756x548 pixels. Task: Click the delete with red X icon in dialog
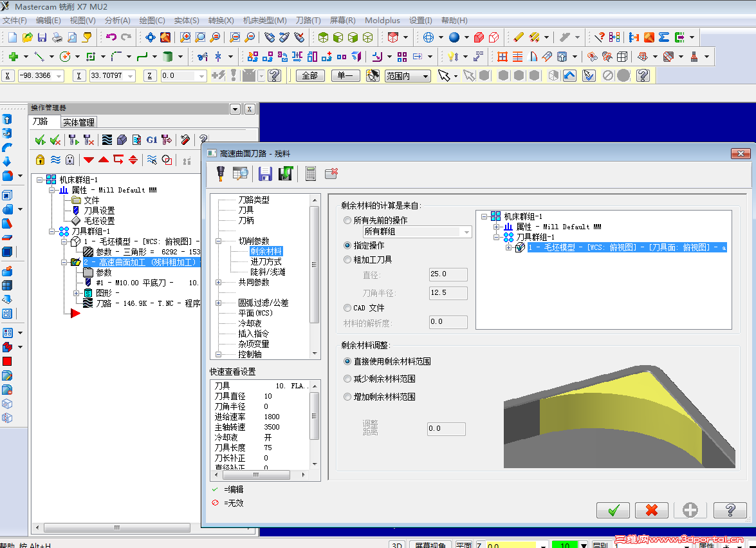point(331,173)
